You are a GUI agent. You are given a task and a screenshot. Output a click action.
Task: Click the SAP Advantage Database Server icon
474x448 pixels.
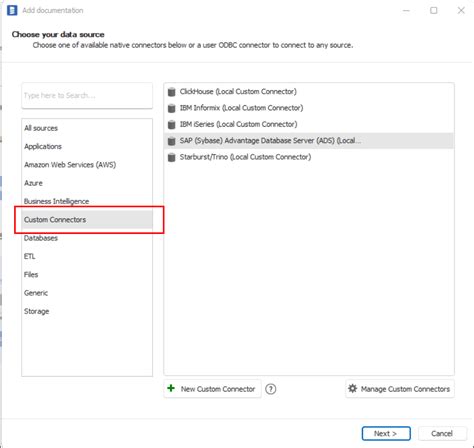(171, 141)
